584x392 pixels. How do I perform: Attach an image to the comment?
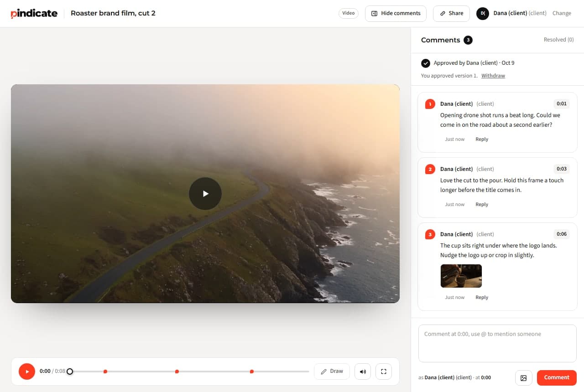coord(524,378)
